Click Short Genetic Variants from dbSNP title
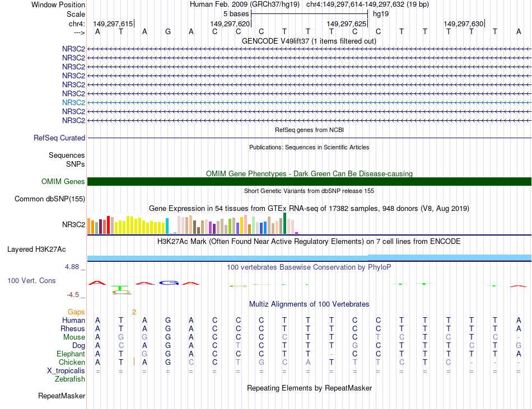The width and height of the screenshot is (532, 409). click(x=309, y=191)
